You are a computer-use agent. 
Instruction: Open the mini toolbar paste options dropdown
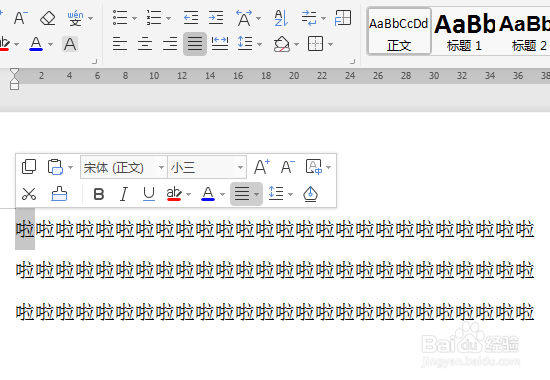click(x=71, y=167)
